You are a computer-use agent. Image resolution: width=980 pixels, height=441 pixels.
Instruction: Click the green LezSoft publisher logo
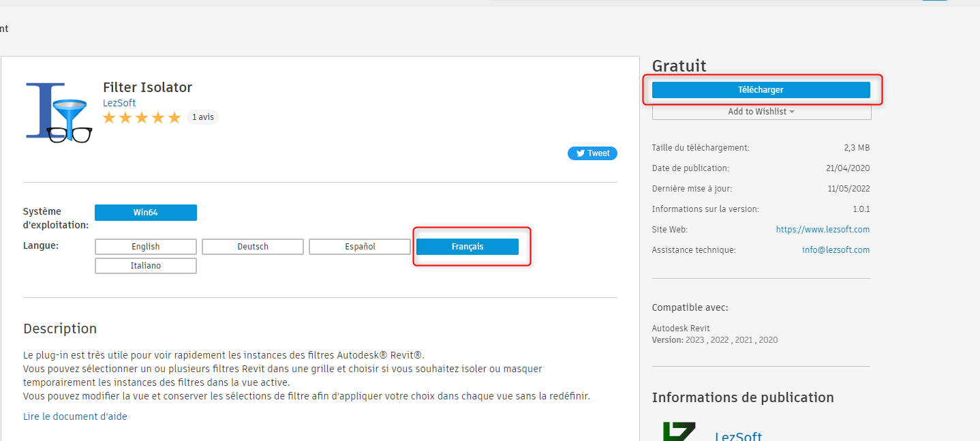[x=679, y=432]
